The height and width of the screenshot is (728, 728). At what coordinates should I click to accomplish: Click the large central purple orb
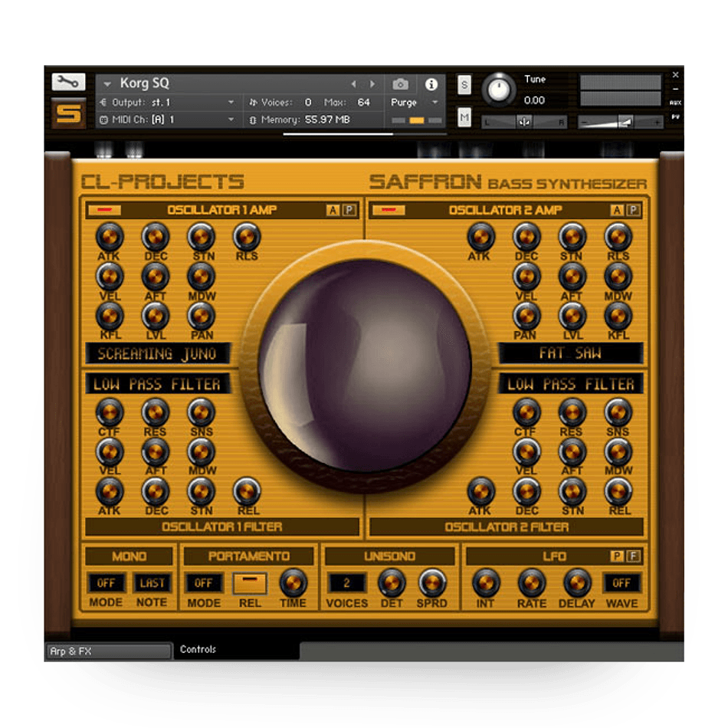(365, 366)
